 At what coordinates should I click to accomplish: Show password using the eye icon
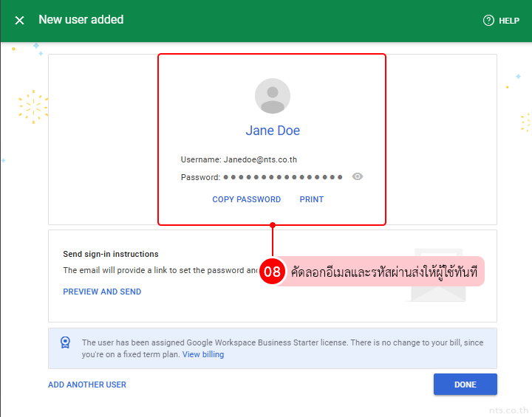pos(358,177)
